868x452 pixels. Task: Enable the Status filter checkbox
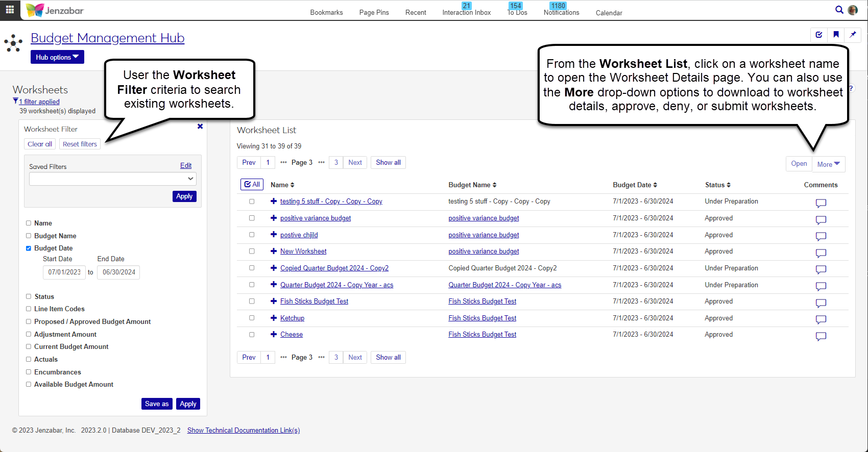(29, 296)
